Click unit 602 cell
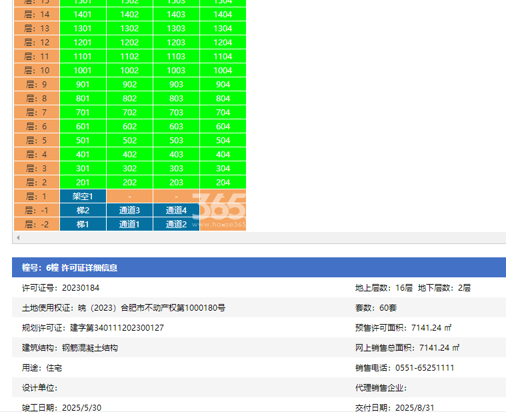The width and height of the screenshot is (506, 420). pyautogui.click(x=130, y=127)
